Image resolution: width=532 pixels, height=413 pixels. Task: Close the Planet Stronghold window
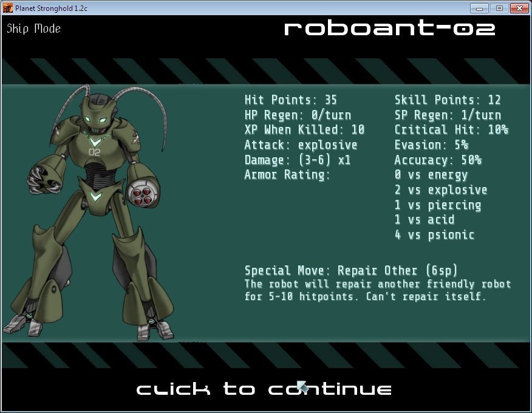click(x=519, y=8)
